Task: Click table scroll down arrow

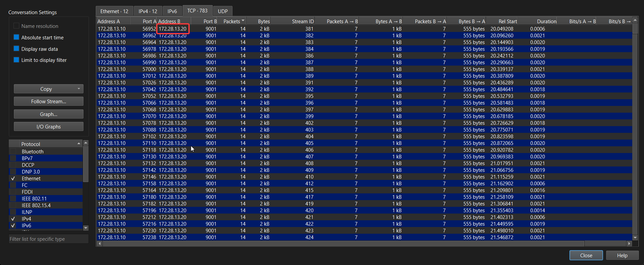Action: click(635, 237)
